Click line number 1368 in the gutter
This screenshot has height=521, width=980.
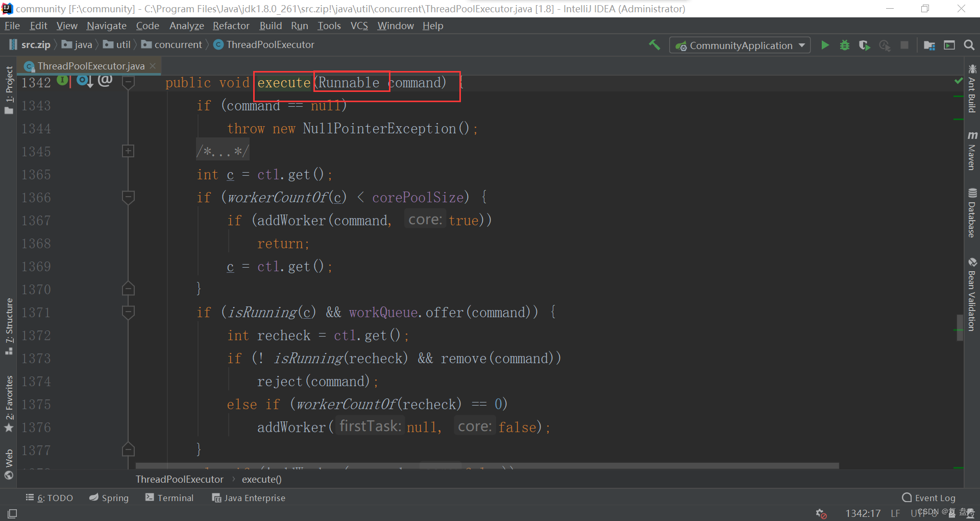pyautogui.click(x=36, y=243)
